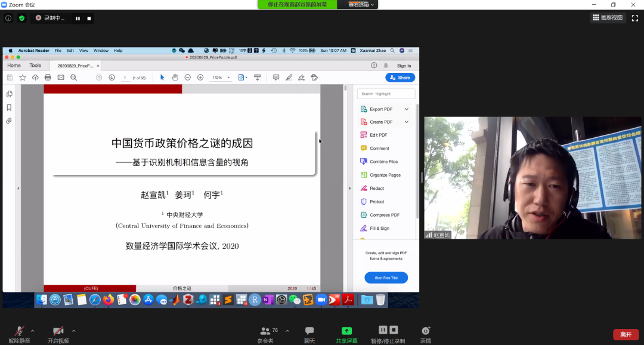This screenshot has width=644, height=345.
Task: Click the Start Free Trial button
Action: point(386,278)
